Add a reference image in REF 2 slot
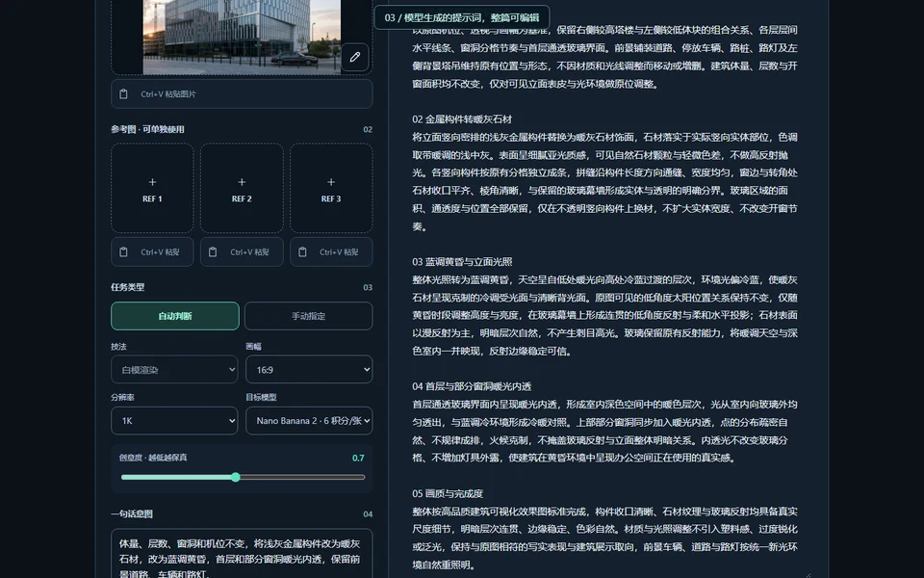This screenshot has height=578, width=924. (242, 188)
